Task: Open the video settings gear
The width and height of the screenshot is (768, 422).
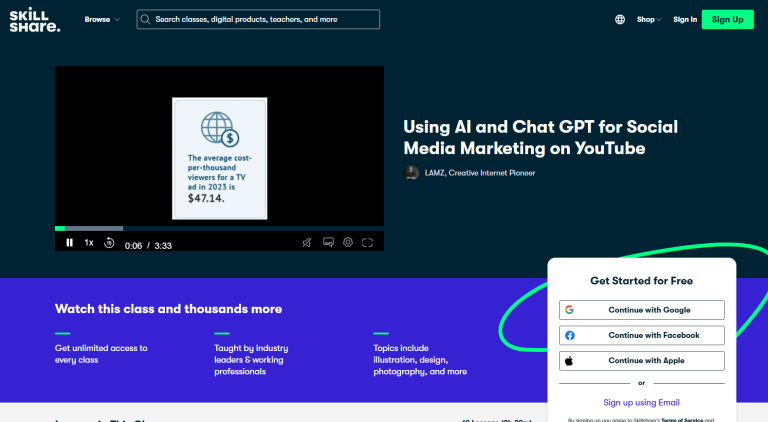Action: tap(348, 242)
